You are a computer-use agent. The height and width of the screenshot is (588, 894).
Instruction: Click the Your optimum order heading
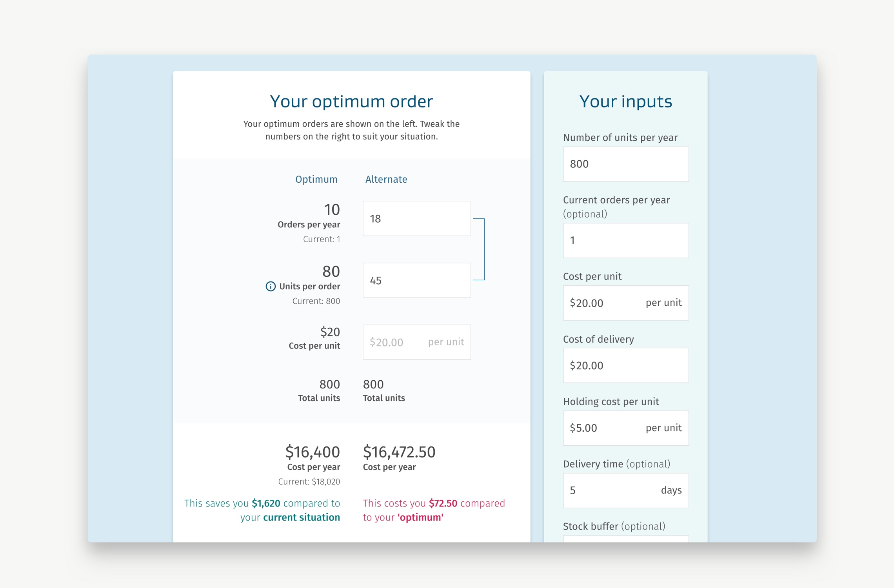tap(351, 101)
